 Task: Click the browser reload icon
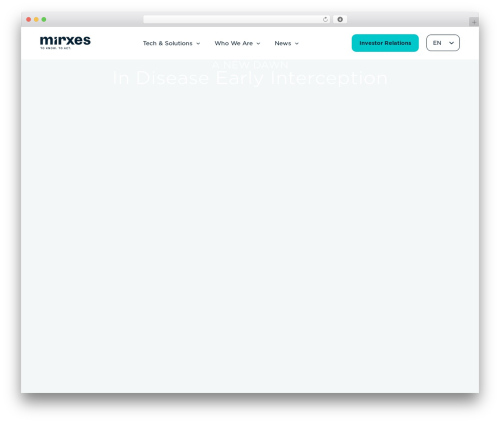(x=325, y=19)
